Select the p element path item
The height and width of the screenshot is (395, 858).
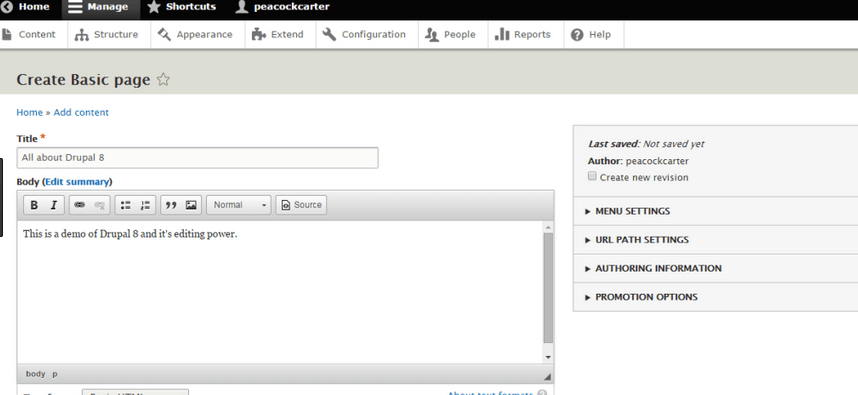[55, 374]
